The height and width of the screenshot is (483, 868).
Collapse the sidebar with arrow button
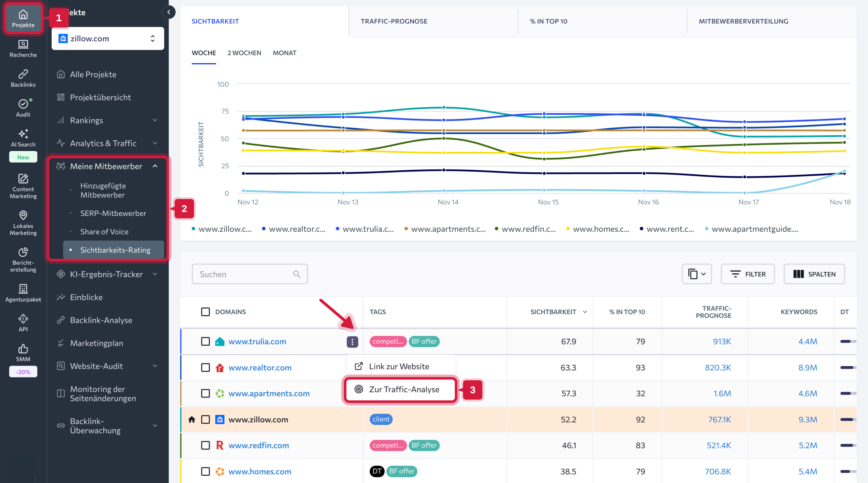tap(169, 13)
